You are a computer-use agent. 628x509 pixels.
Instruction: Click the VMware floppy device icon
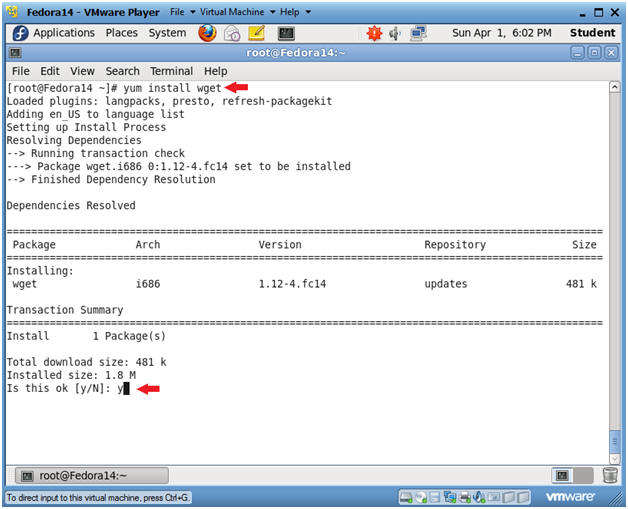pyautogui.click(x=435, y=497)
